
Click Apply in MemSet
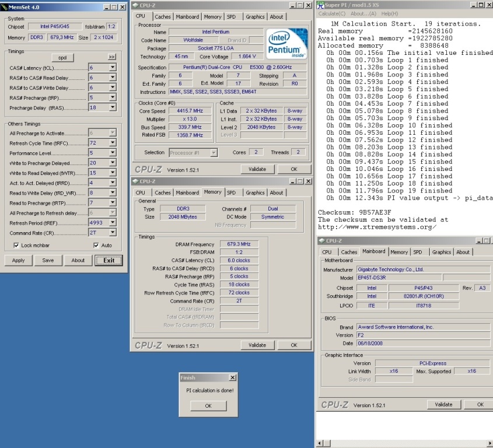click(x=18, y=260)
